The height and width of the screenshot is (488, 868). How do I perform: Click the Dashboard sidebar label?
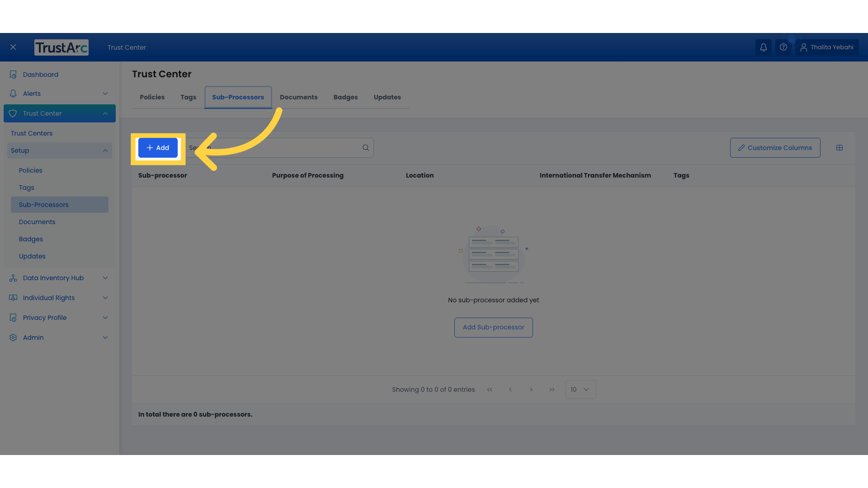click(41, 75)
